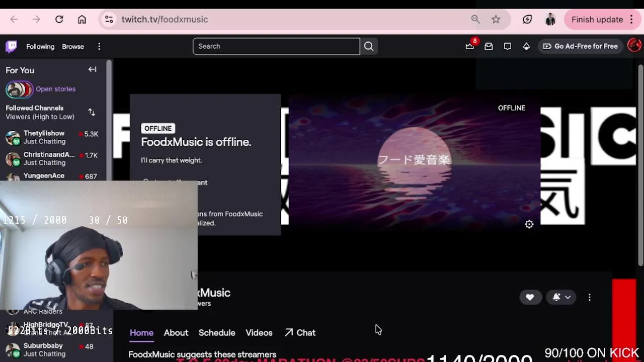Open browser extensions icon
This screenshot has height=362, width=644.
(x=527, y=20)
